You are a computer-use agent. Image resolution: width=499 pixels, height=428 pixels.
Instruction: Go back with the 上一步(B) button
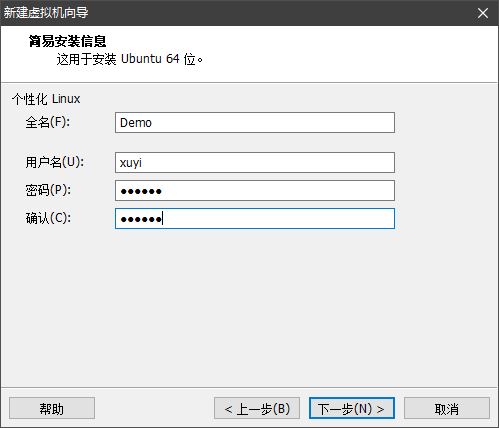pos(257,408)
